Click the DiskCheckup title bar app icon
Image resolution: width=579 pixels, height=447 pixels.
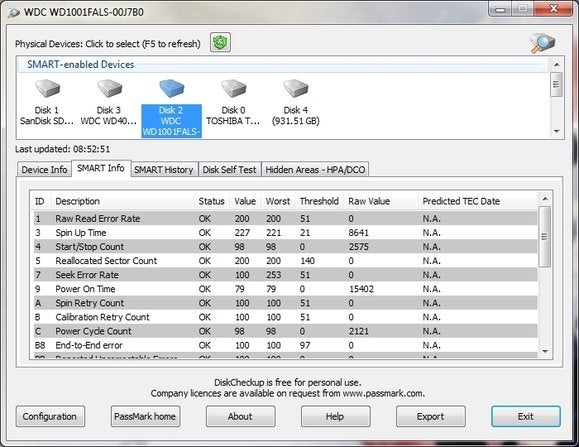(14, 13)
